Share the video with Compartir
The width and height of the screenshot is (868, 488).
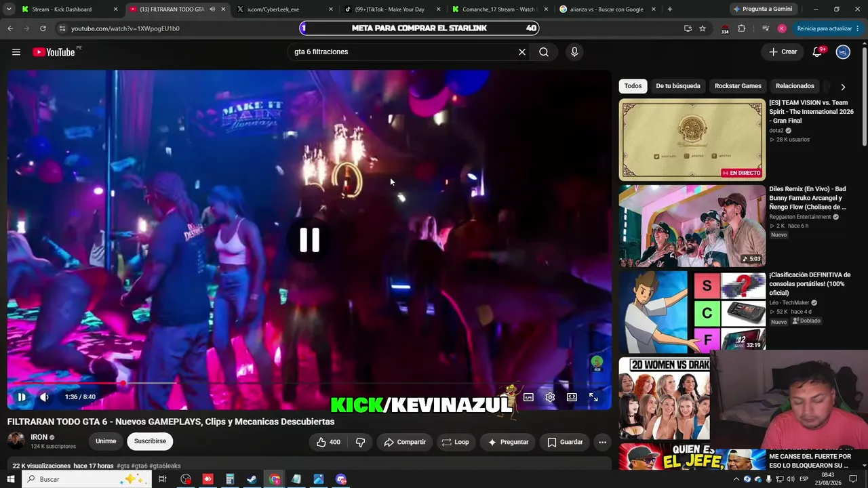405,442
